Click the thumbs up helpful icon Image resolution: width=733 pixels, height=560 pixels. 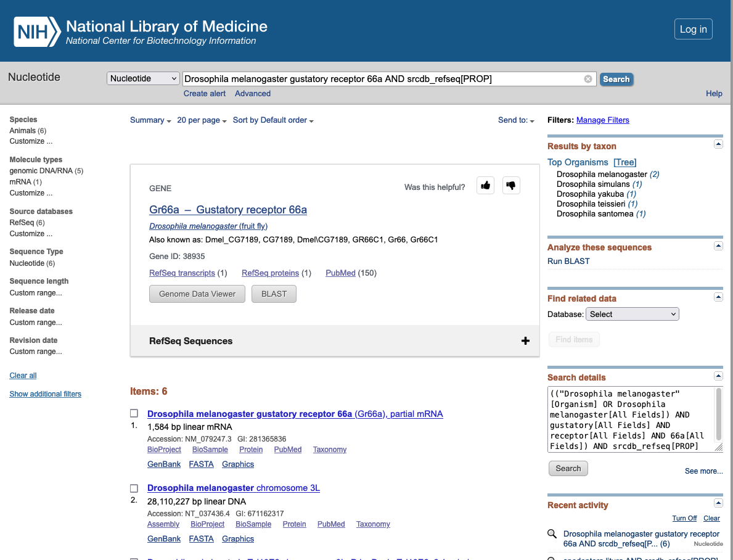point(486,186)
